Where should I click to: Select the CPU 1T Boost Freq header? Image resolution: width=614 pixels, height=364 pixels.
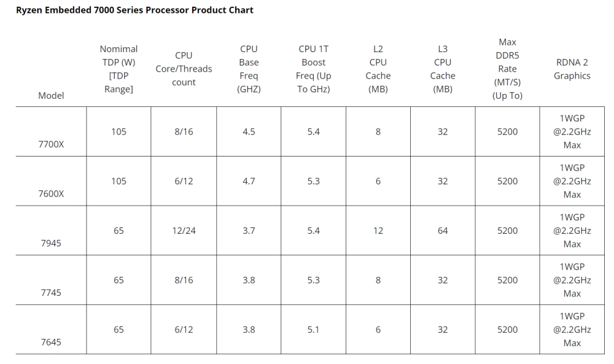point(313,69)
